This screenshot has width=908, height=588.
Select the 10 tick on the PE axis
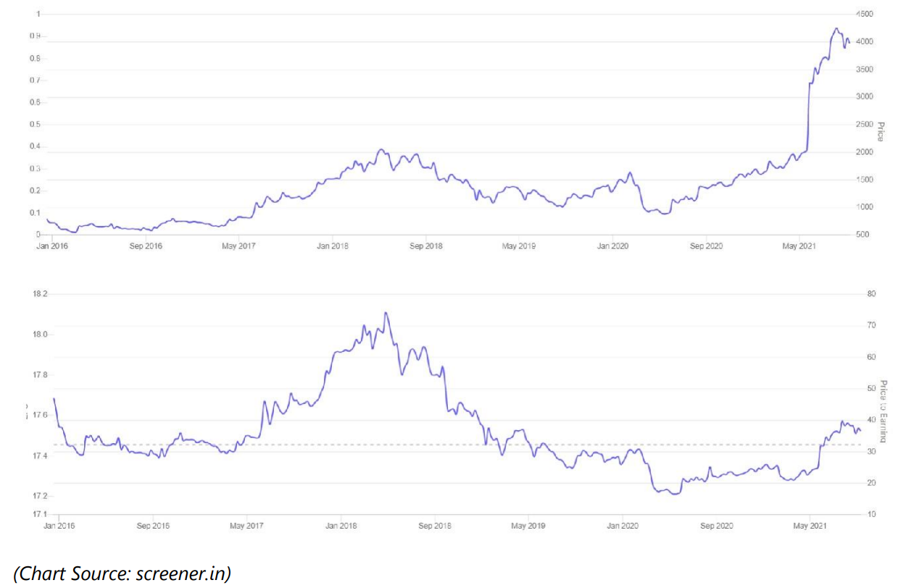tap(871, 514)
